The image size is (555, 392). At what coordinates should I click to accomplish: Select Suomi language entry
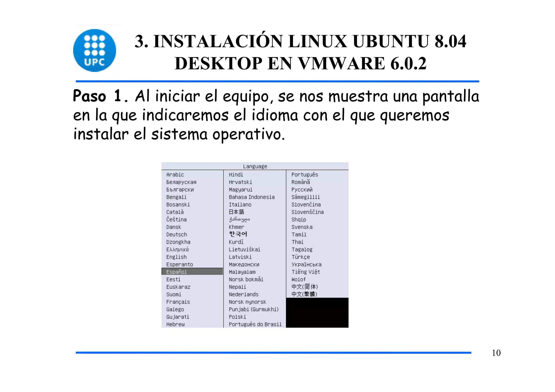point(174,294)
